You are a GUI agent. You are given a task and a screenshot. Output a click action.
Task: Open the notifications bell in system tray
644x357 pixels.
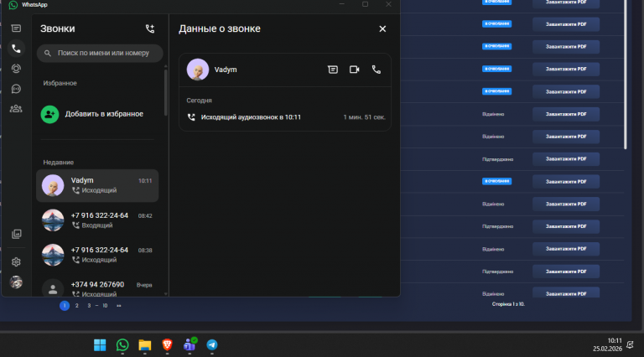click(x=630, y=344)
